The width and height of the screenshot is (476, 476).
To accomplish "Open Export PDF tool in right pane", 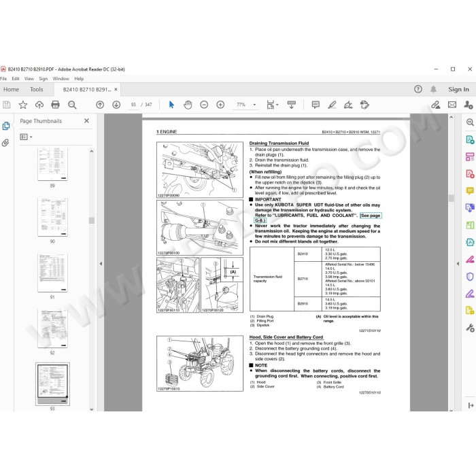I will click(470, 139).
